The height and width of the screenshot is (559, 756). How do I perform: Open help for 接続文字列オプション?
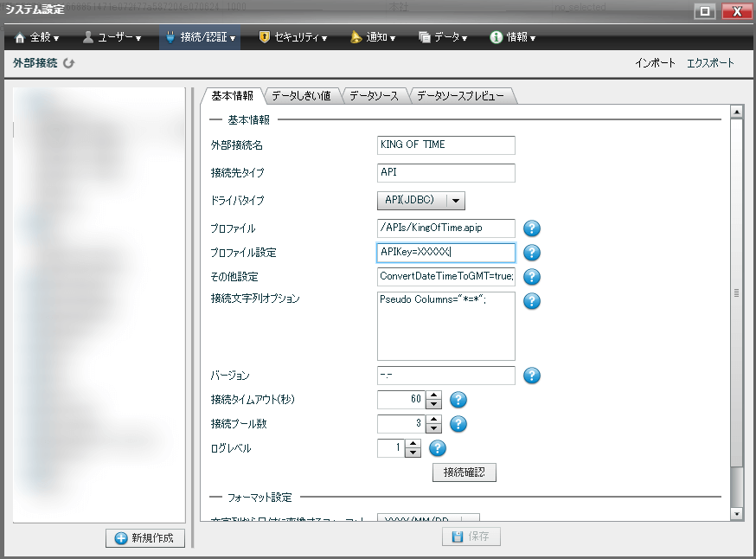pos(532,301)
